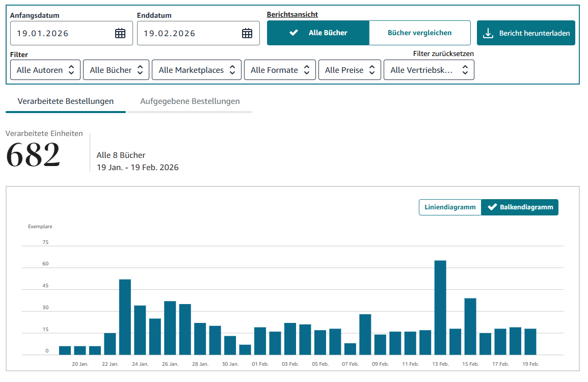Screen dimensions: 588x382
Task: Click the tallest chart bar on 13 Feb.
Action: (440, 308)
